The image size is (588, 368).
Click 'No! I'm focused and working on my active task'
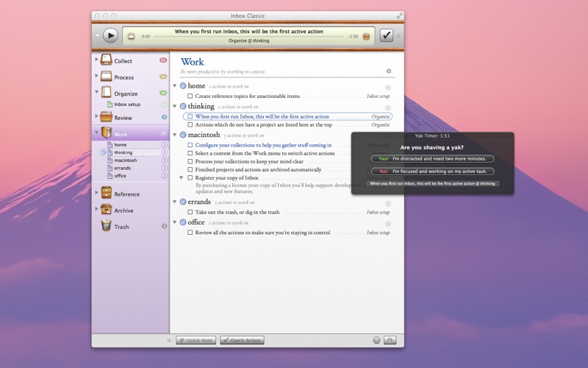[x=432, y=171]
